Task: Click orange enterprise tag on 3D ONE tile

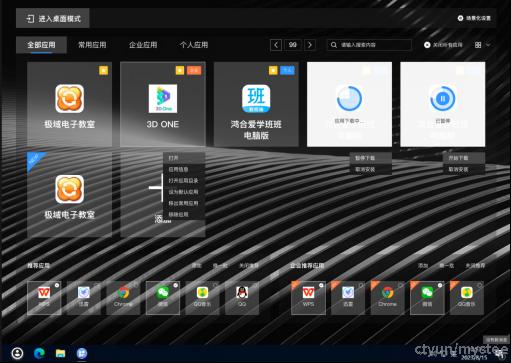Action: click(x=194, y=70)
